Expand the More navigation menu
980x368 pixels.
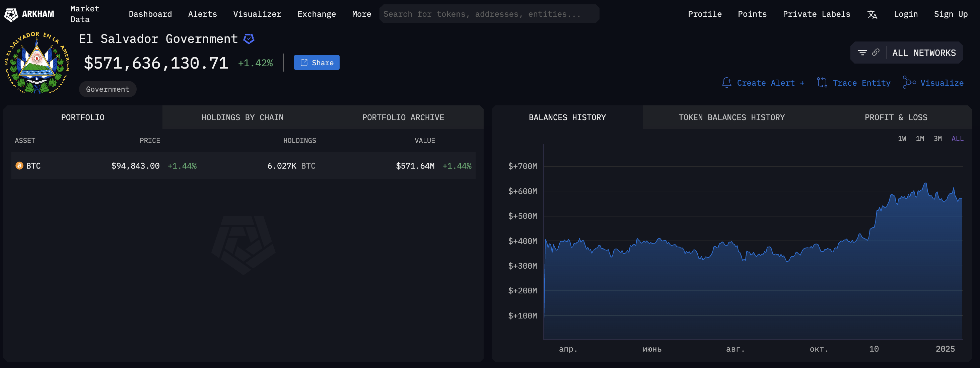[361, 14]
